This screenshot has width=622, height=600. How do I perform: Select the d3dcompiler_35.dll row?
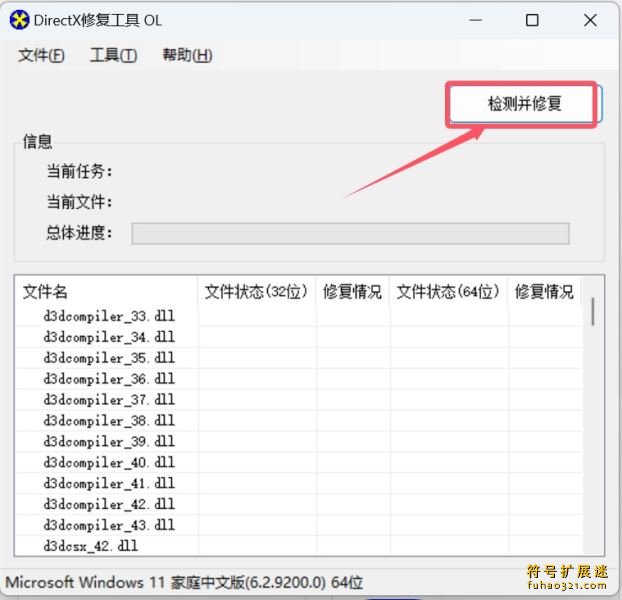(299, 358)
